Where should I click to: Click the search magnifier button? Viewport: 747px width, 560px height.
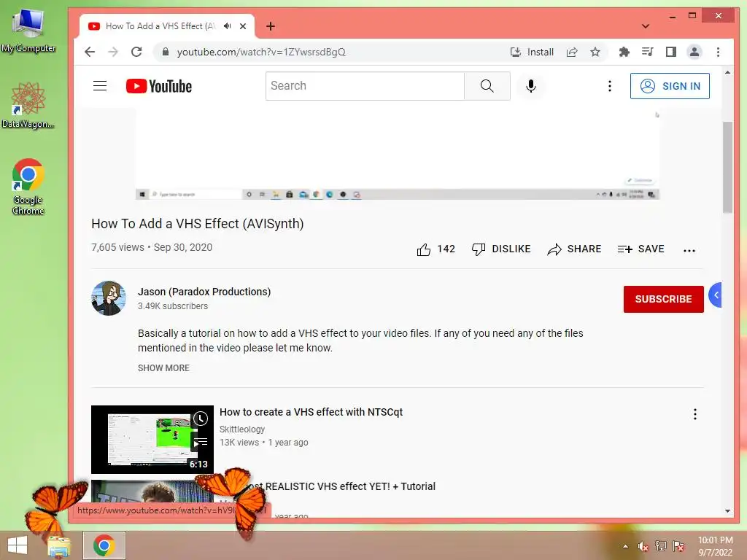pos(487,86)
